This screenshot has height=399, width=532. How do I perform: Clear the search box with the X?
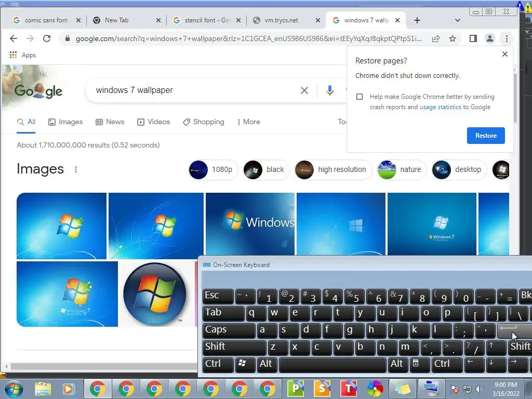304,90
